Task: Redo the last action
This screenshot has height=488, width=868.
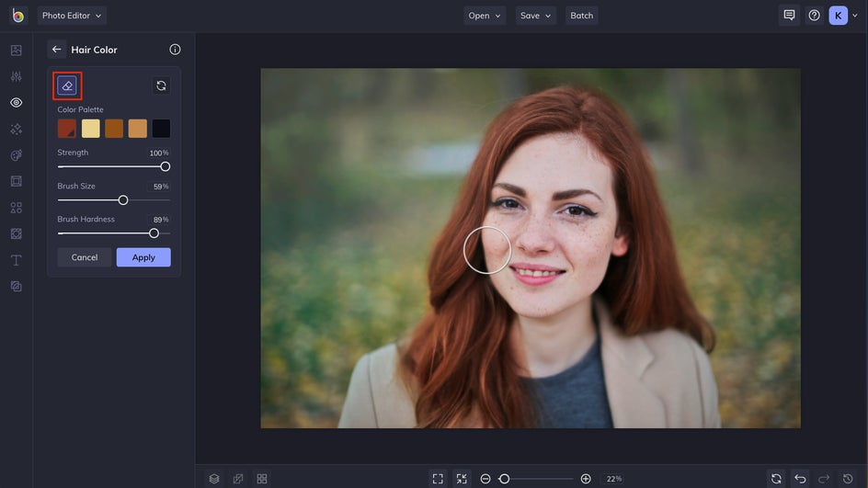Action: (824, 479)
